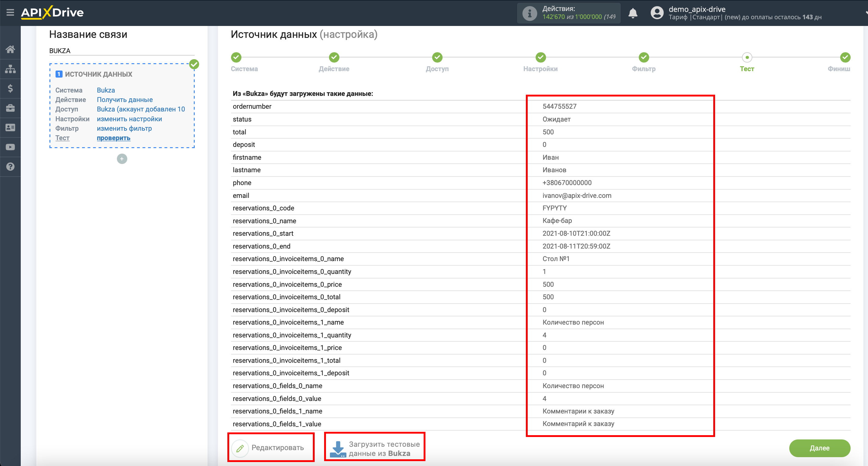Click the green check on source block
The height and width of the screenshot is (466, 868).
pyautogui.click(x=194, y=64)
